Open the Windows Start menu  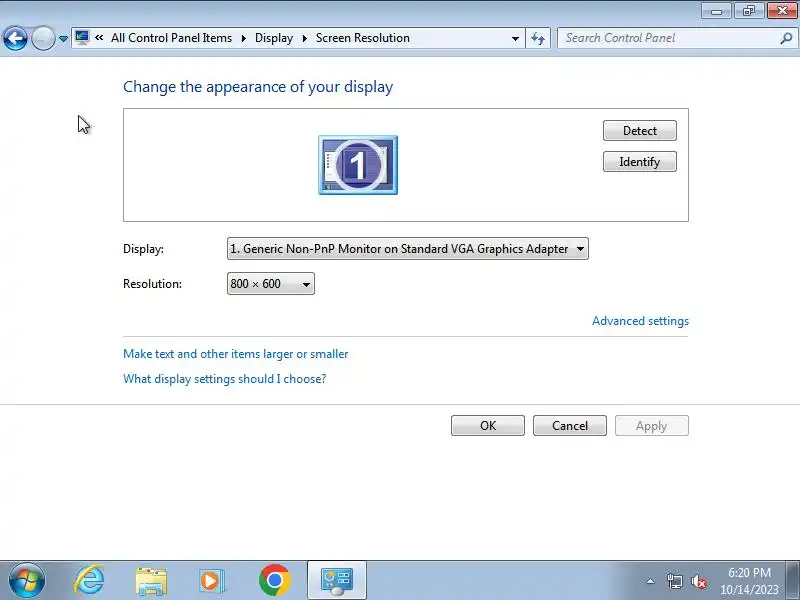pyautogui.click(x=27, y=581)
